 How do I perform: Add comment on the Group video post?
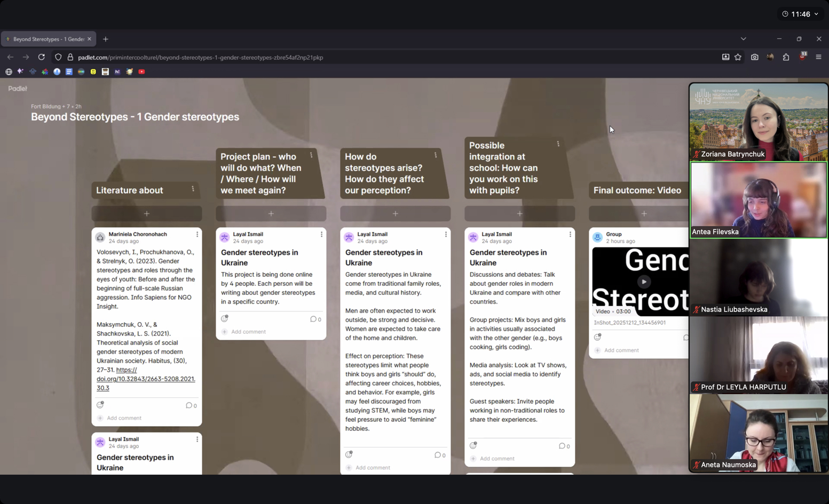click(x=621, y=350)
